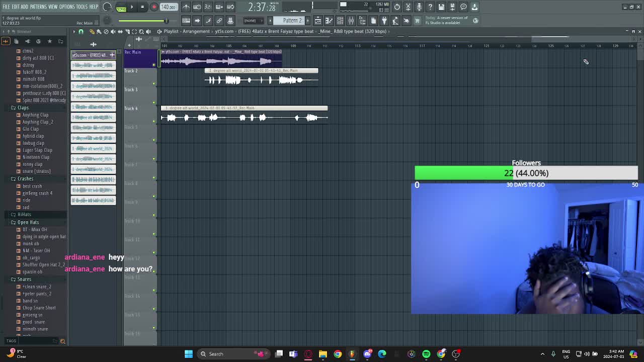Open audio editor scissors icon

tap(408, 7)
